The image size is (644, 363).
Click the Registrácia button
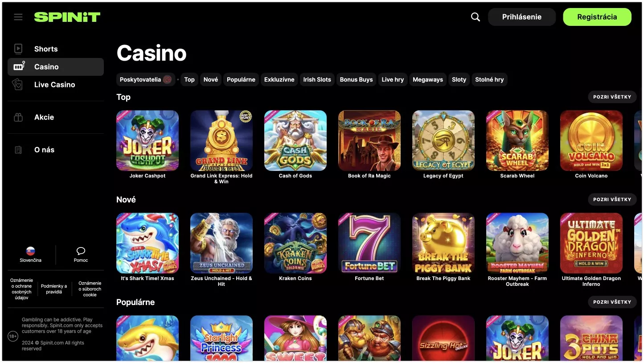pyautogui.click(x=597, y=17)
